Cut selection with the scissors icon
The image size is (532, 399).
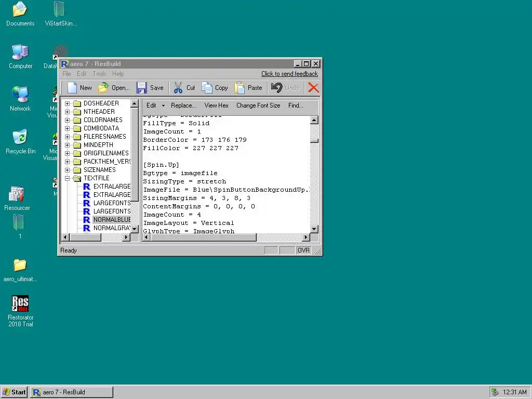coord(178,87)
